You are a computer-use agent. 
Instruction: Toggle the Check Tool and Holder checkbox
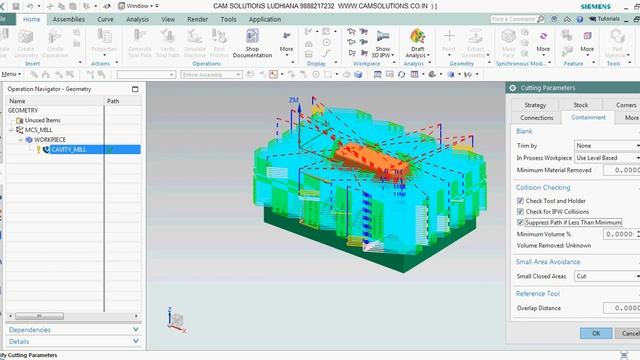tap(520, 201)
